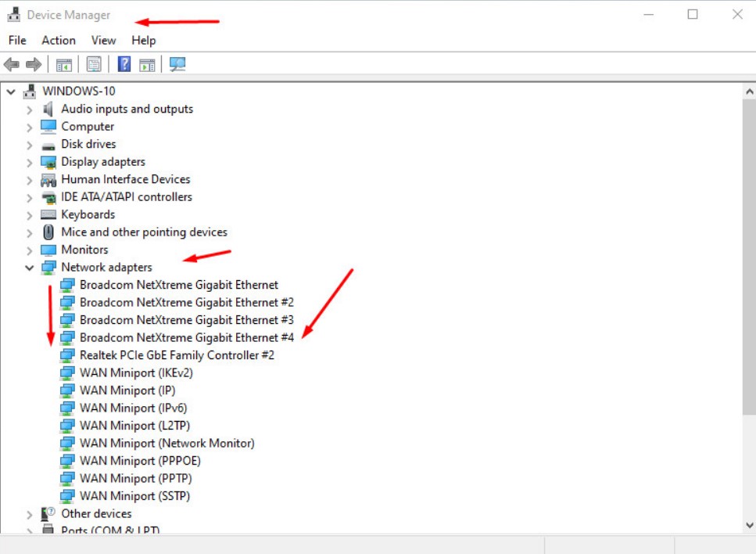Open the Action menu
This screenshot has height=554, width=756.
(59, 41)
